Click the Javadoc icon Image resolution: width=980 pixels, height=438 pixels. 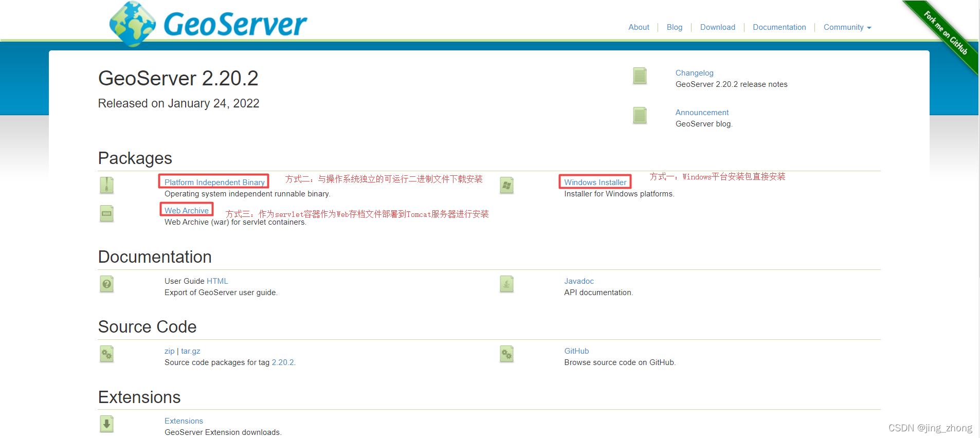pyautogui.click(x=506, y=284)
